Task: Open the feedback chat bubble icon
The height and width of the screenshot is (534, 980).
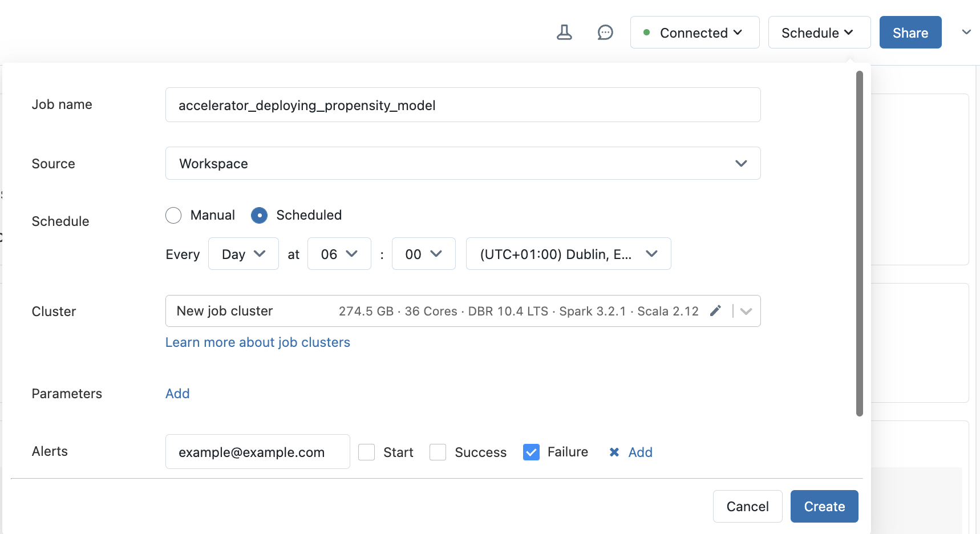Action: coord(605,33)
